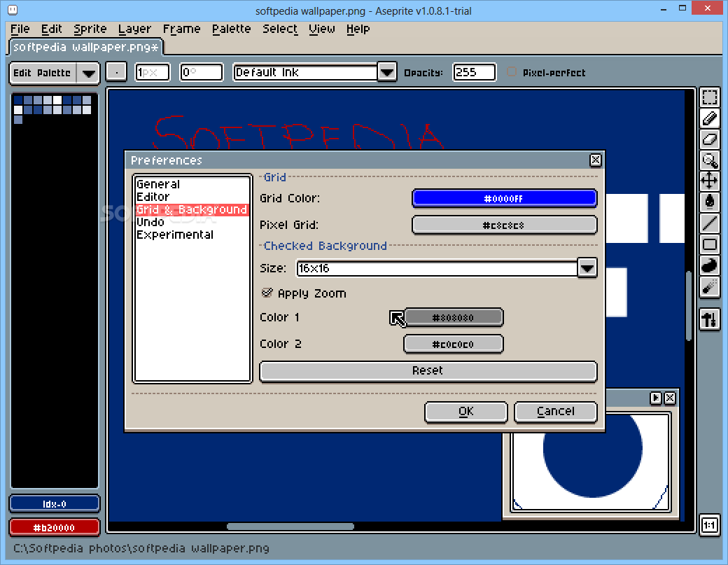Switch to softpedia wallpaper.png tab
The width and height of the screenshot is (728, 565).
(x=86, y=47)
